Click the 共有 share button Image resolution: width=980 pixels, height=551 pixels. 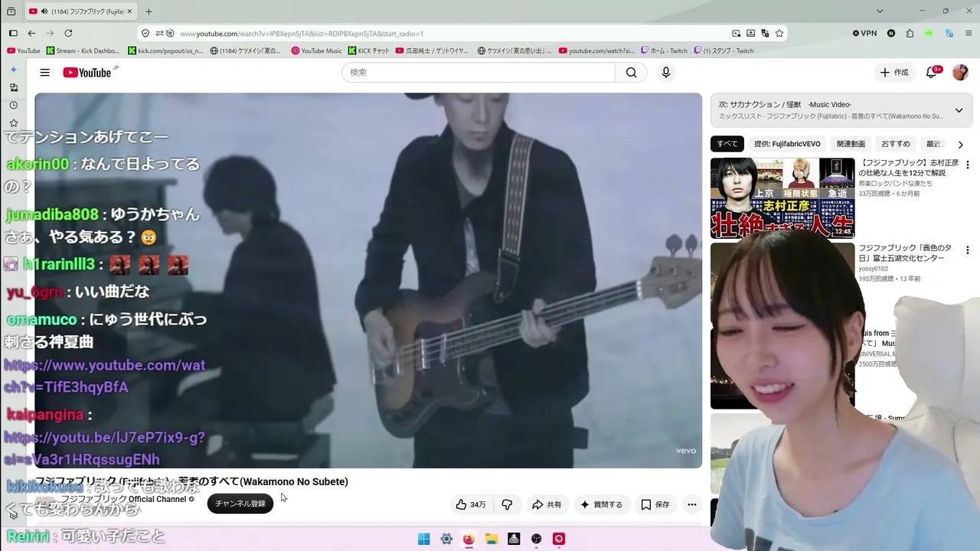(547, 504)
